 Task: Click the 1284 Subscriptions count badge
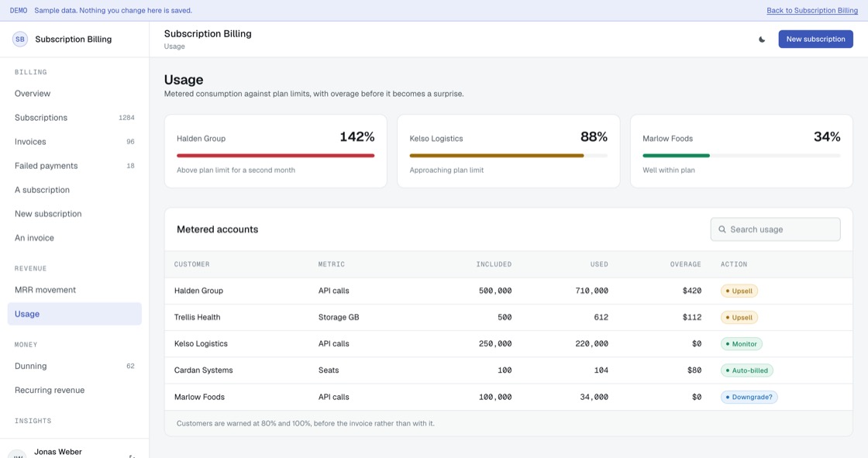coord(127,118)
